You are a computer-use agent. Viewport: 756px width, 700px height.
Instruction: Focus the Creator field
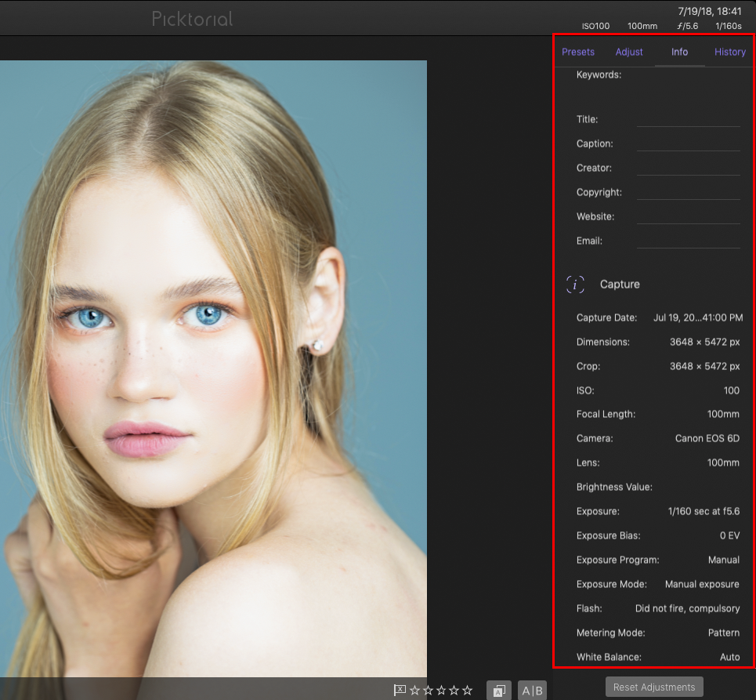[x=688, y=168]
